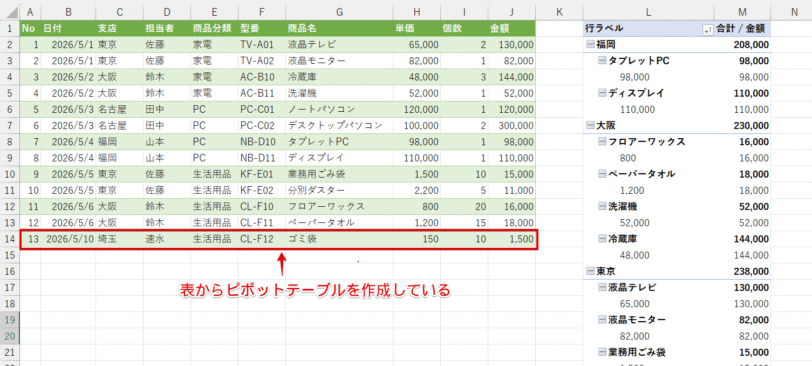The image size is (812, 366).
Task: Select column M header
Action: [743, 12]
